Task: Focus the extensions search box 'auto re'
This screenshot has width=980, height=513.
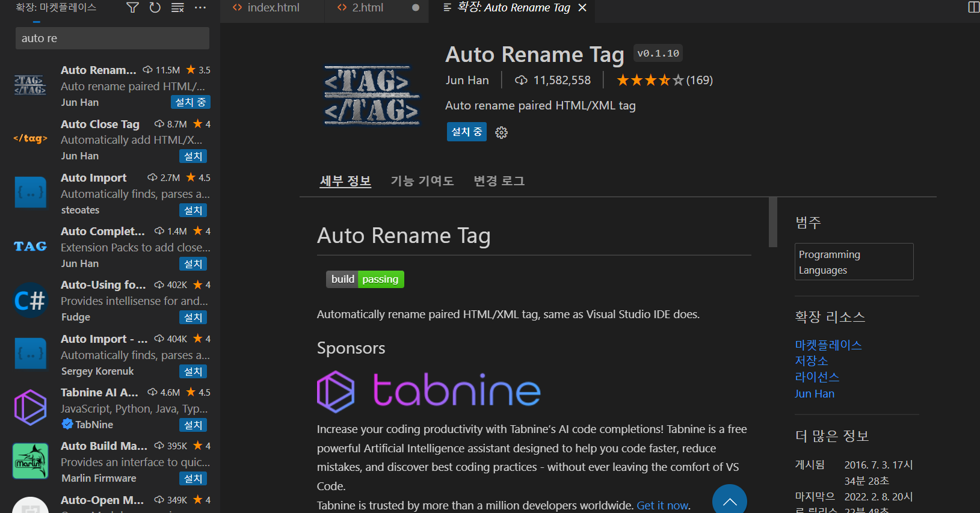Action: (112, 38)
